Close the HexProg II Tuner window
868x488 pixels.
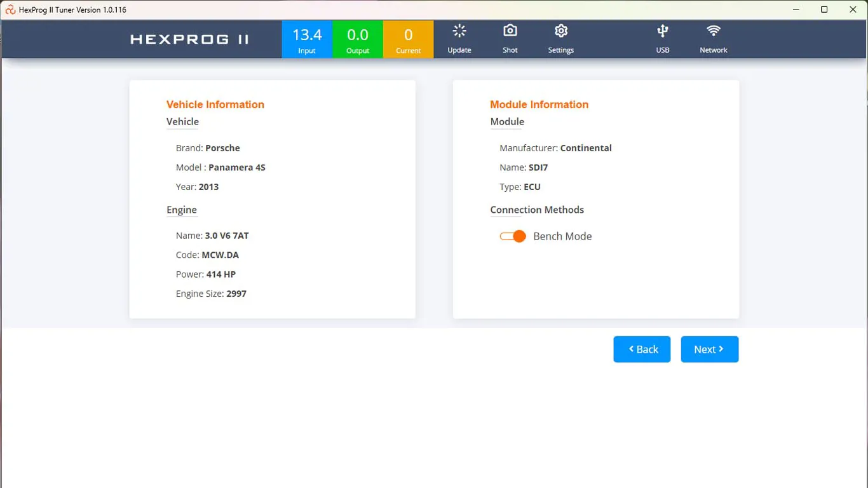853,10
